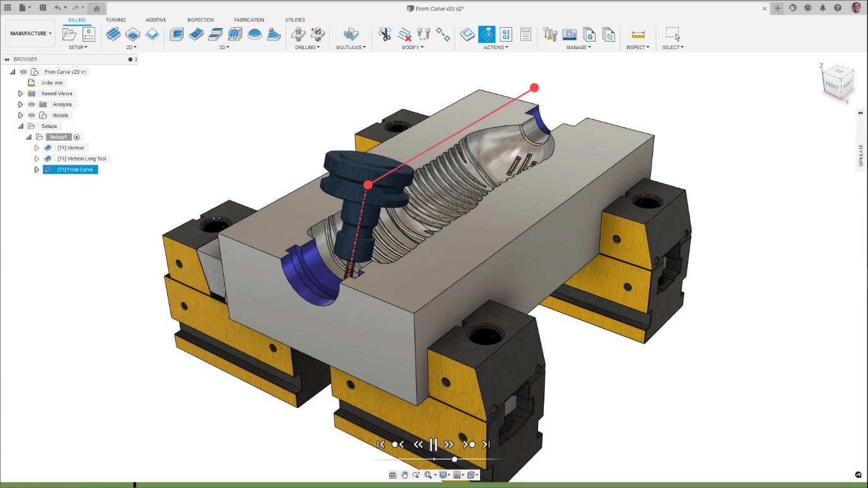Open the MANUFACTURE workspace dropdown
Image resolution: width=868 pixels, height=488 pixels.
point(31,33)
